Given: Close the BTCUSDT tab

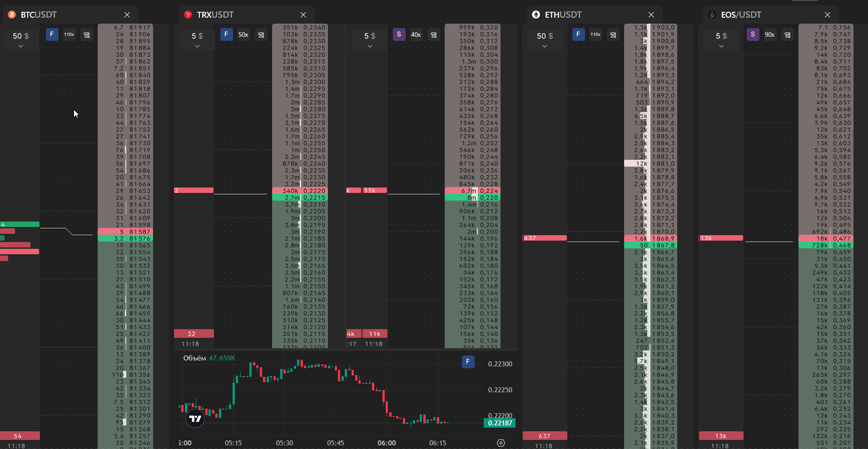Looking at the screenshot, I should [x=127, y=15].
